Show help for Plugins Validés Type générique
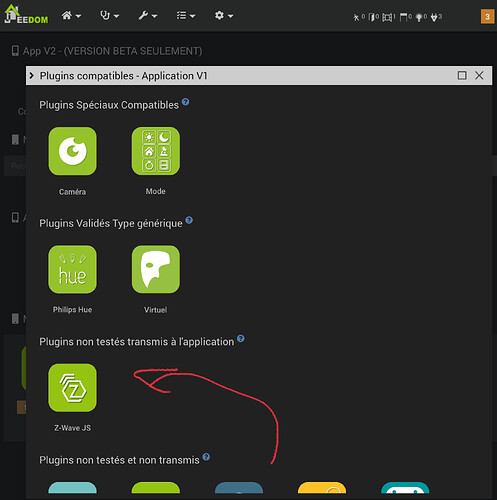The image size is (497, 500). point(189,220)
